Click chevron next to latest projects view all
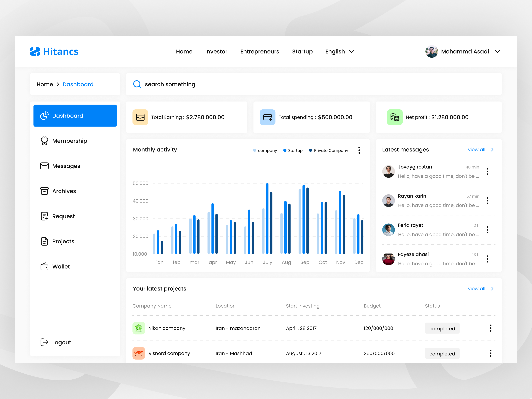 click(492, 289)
